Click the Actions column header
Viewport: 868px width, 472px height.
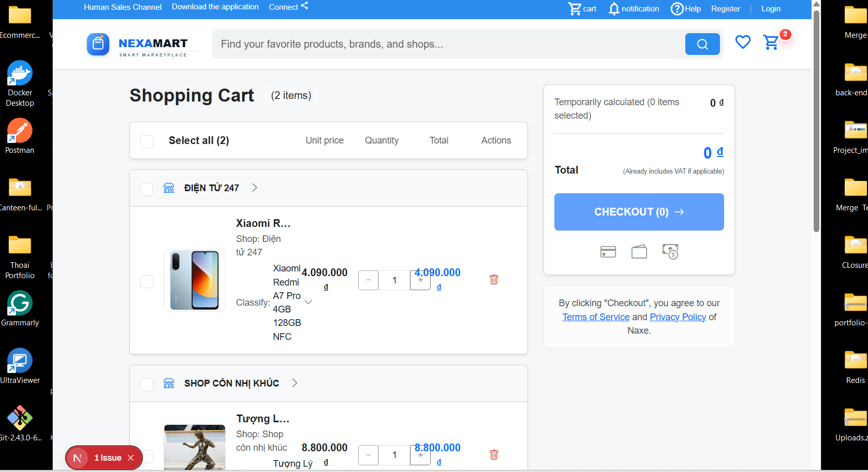tap(496, 140)
